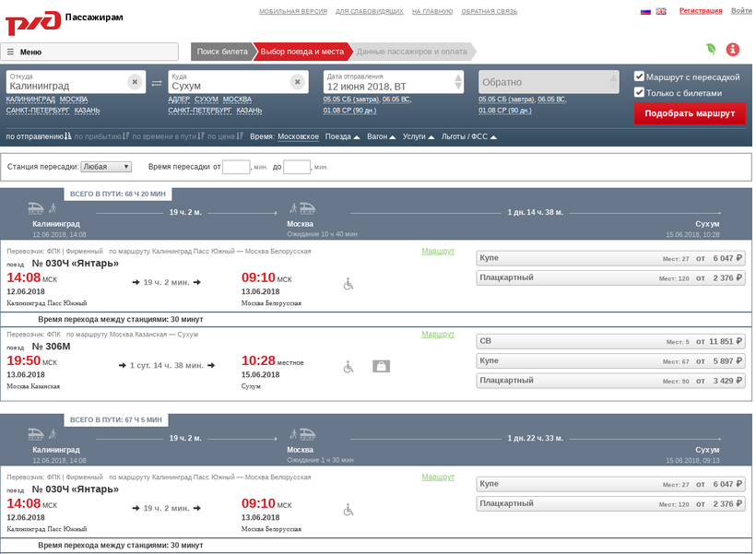Clear the Калининград departure field
Image resolution: width=756 pixels, height=554 pixels.
pos(135,82)
